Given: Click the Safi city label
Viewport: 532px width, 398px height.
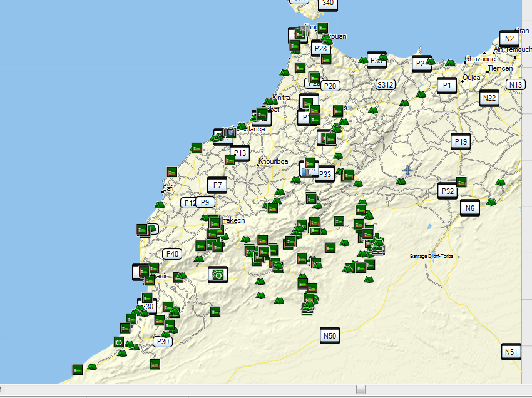Looking at the screenshot, I should (168, 188).
